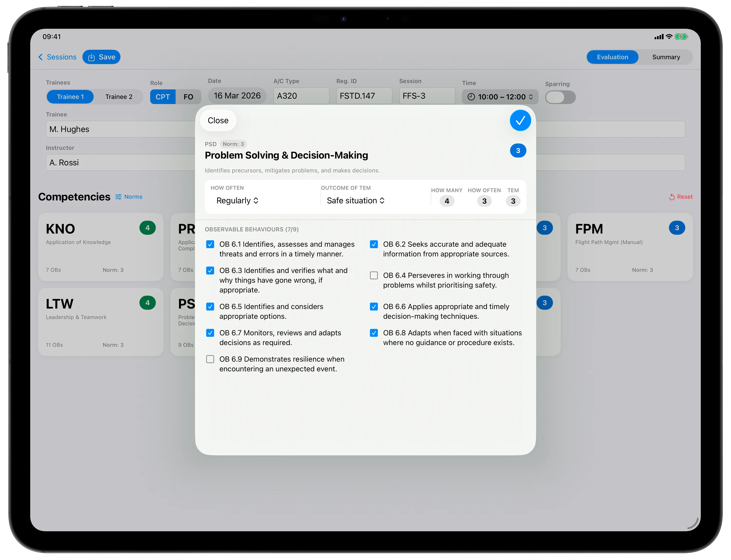Open the LTW Leadership & Teamwork card
731x560 pixels.
click(100, 322)
